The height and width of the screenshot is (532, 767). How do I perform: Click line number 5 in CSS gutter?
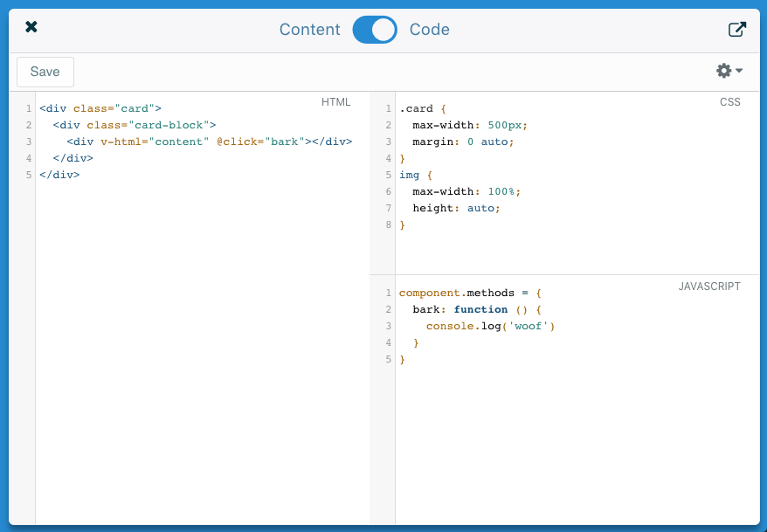(389, 175)
